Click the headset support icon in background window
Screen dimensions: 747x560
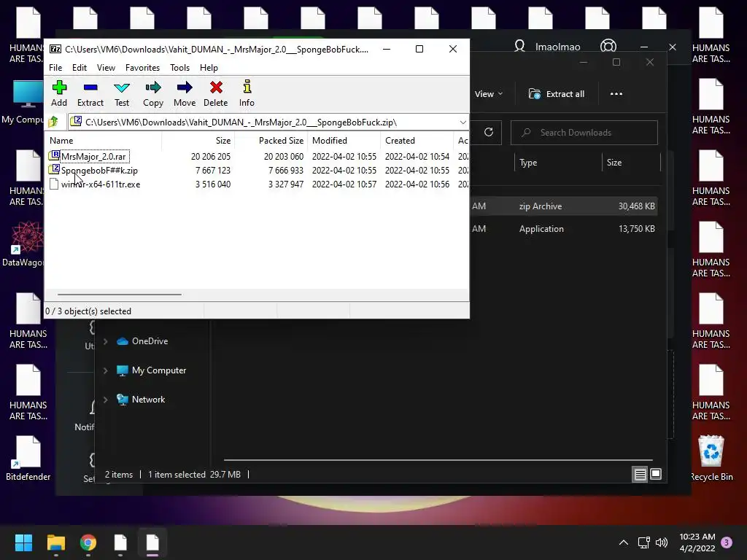pyautogui.click(x=608, y=46)
